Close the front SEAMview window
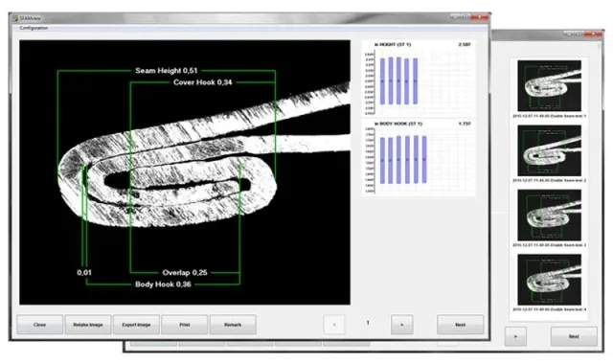The height and width of the screenshot is (364, 613). click(x=480, y=17)
